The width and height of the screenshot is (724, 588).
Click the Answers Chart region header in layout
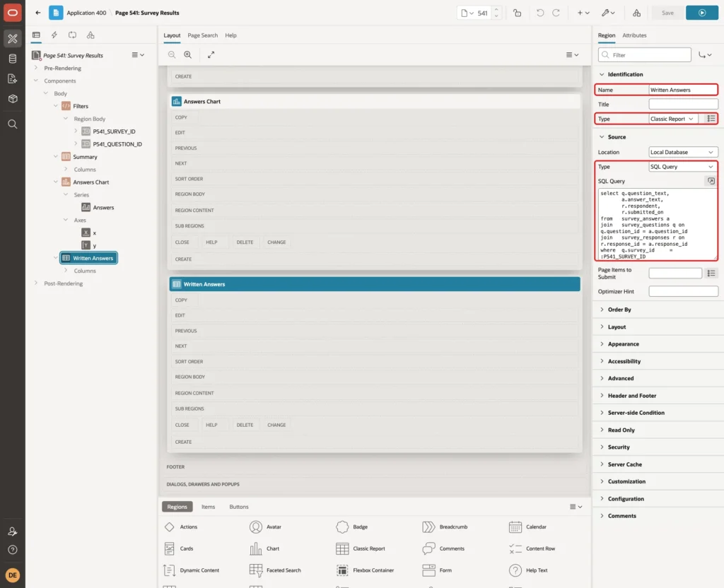(375, 102)
